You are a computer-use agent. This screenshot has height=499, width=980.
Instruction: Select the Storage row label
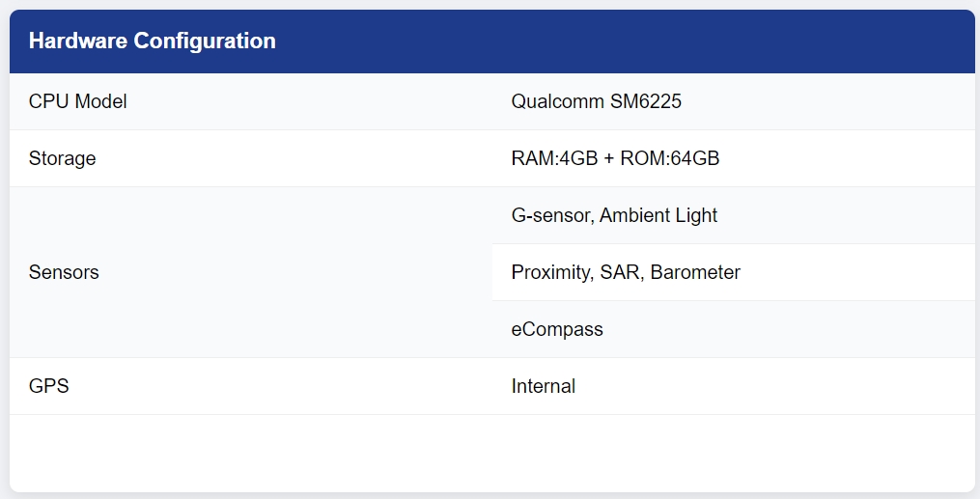(62, 158)
